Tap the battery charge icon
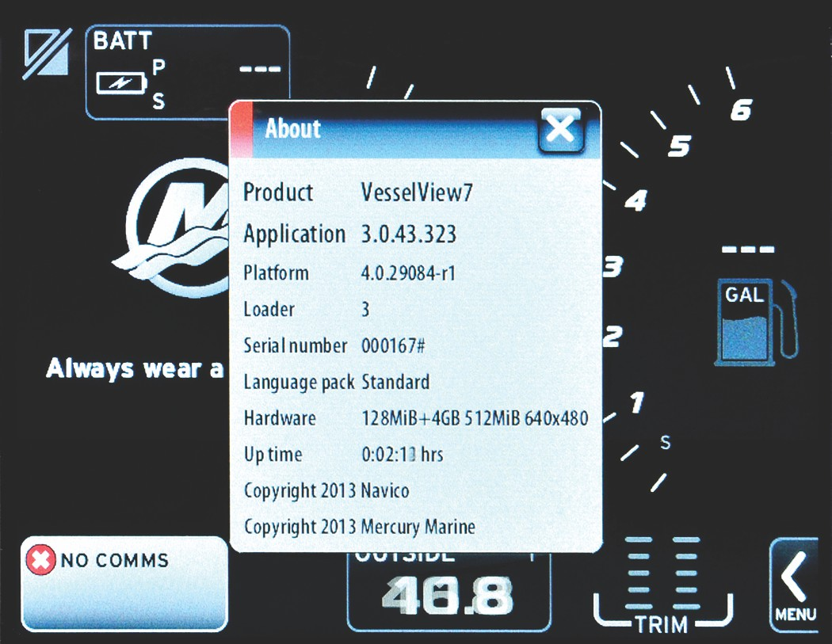 point(121,83)
